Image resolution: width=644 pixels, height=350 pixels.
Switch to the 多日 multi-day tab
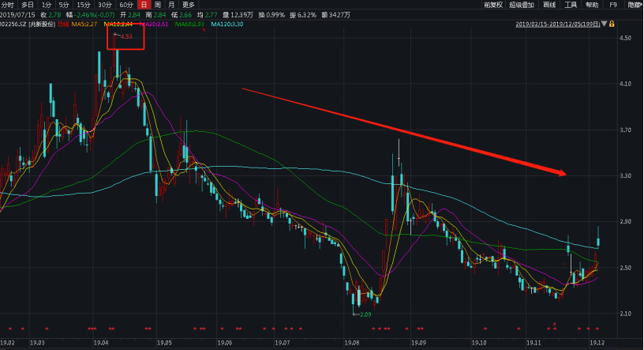coord(27,5)
